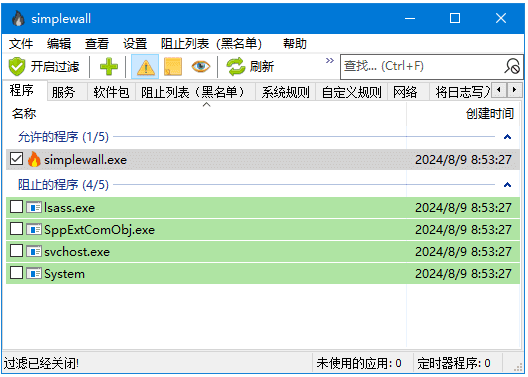Open the 查看 menu
Image resolution: width=528 pixels, height=377 pixels.
(97, 44)
